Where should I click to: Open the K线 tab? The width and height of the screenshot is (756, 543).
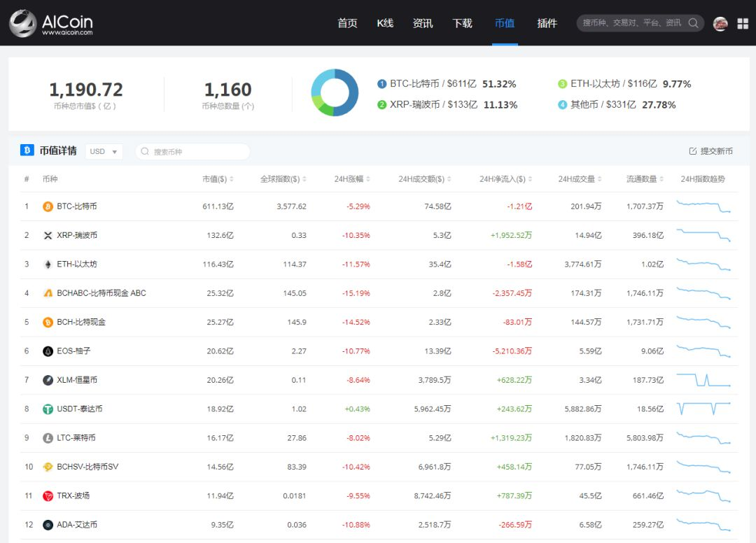(385, 23)
